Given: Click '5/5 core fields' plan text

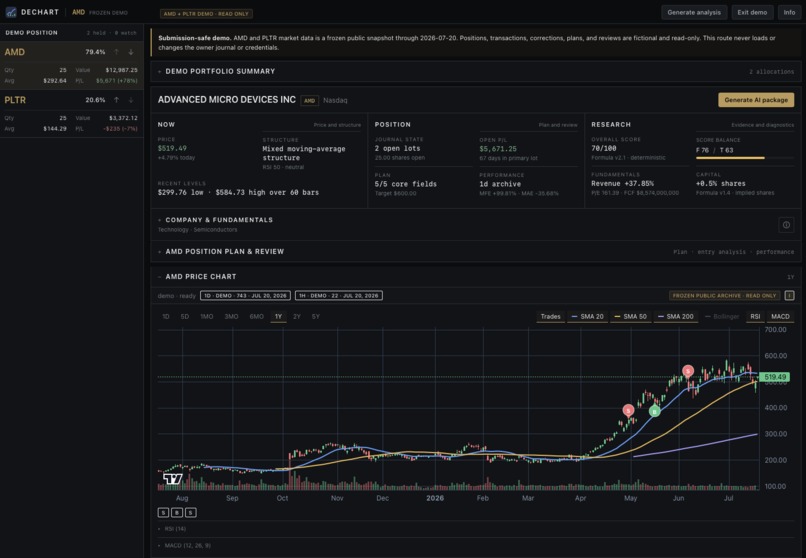Looking at the screenshot, I should pos(406,184).
